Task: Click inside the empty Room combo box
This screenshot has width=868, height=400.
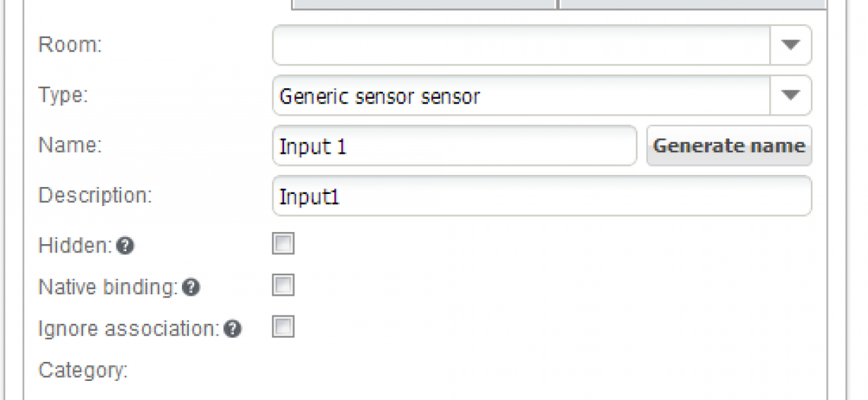Action: 522,45
